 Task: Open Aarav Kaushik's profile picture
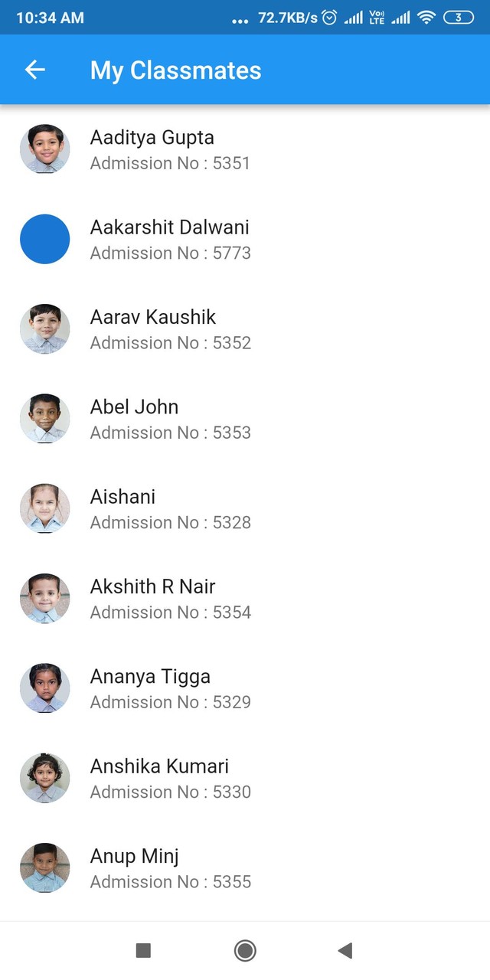(x=45, y=329)
